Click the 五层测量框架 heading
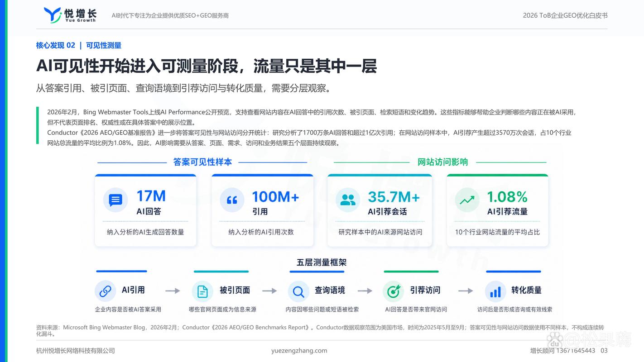 (322, 262)
